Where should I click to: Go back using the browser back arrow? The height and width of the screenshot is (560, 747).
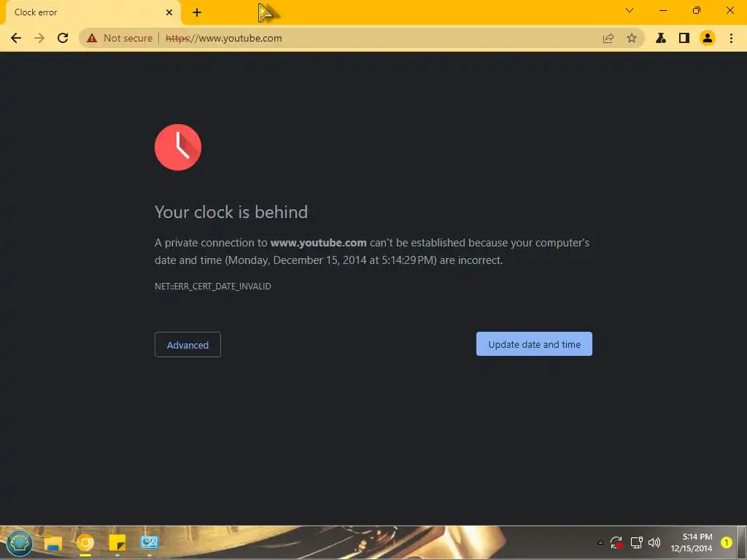[16, 38]
